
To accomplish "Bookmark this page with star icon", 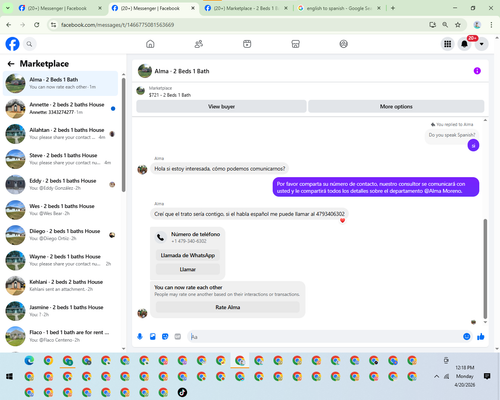I will [458, 25].
